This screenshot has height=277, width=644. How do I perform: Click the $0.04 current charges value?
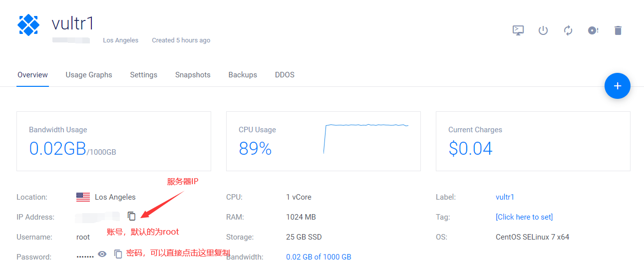(470, 148)
